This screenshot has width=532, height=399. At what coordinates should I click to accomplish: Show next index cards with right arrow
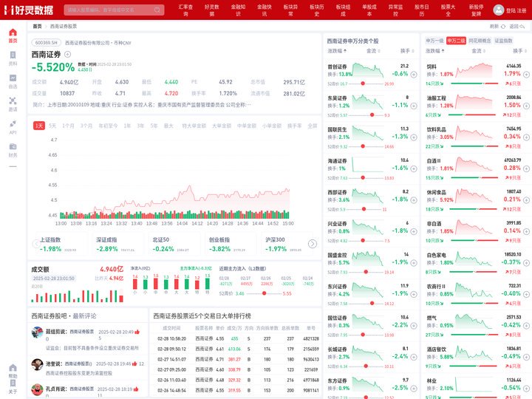(312, 244)
